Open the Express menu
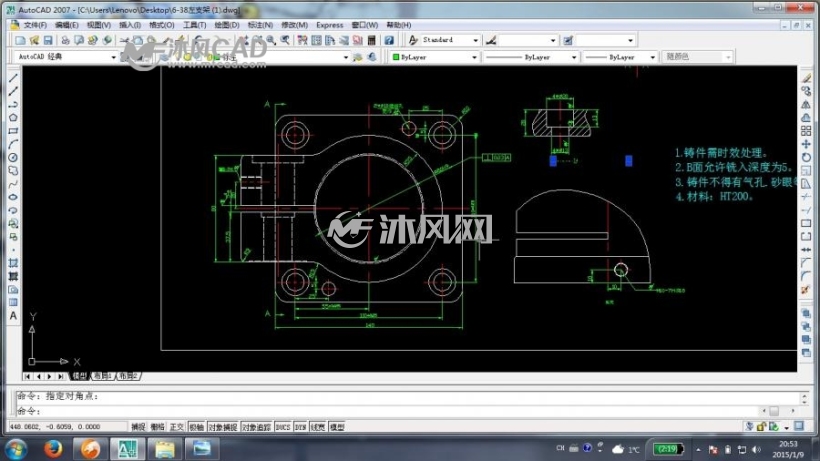 329,25
